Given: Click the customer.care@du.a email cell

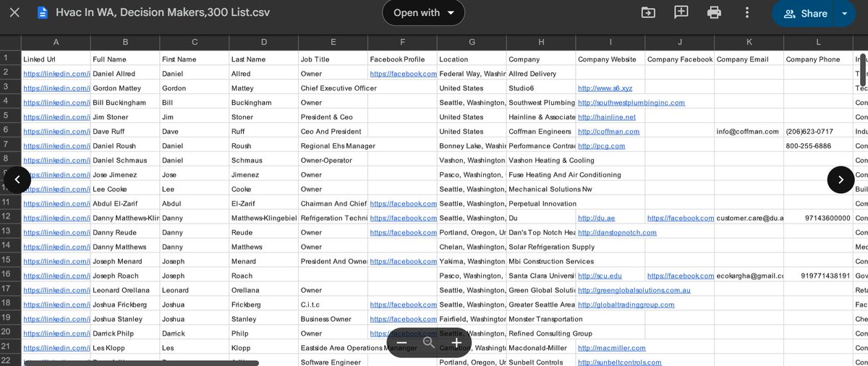Looking at the screenshot, I should 749,218.
